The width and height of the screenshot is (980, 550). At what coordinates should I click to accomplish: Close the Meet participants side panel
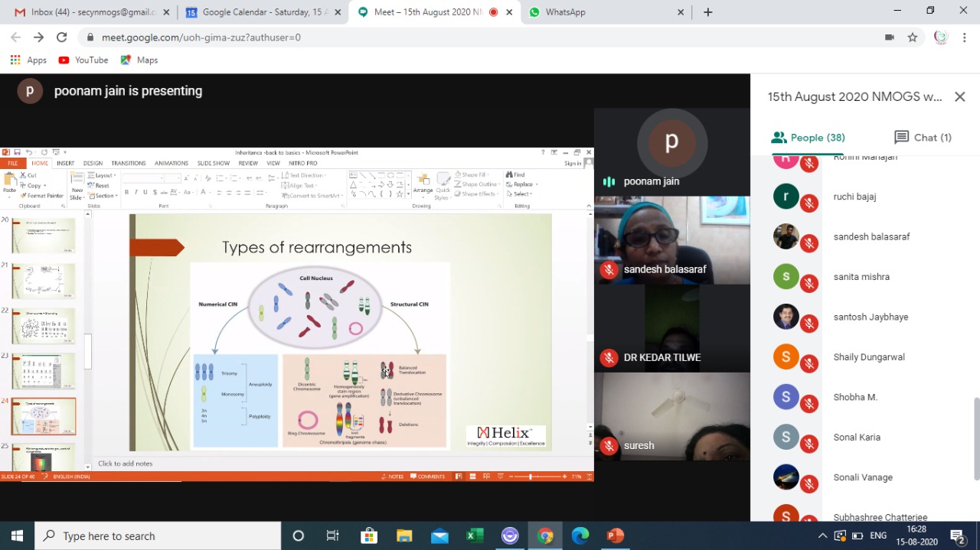point(959,96)
